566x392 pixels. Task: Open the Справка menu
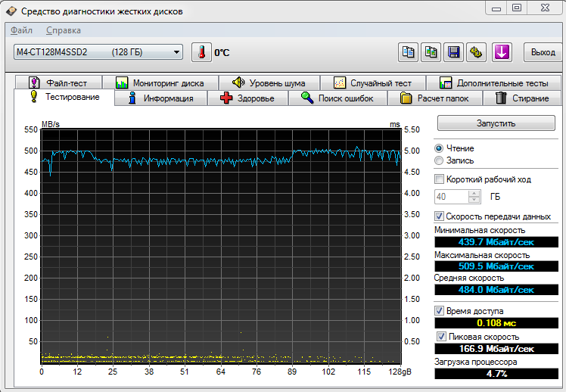(63, 30)
